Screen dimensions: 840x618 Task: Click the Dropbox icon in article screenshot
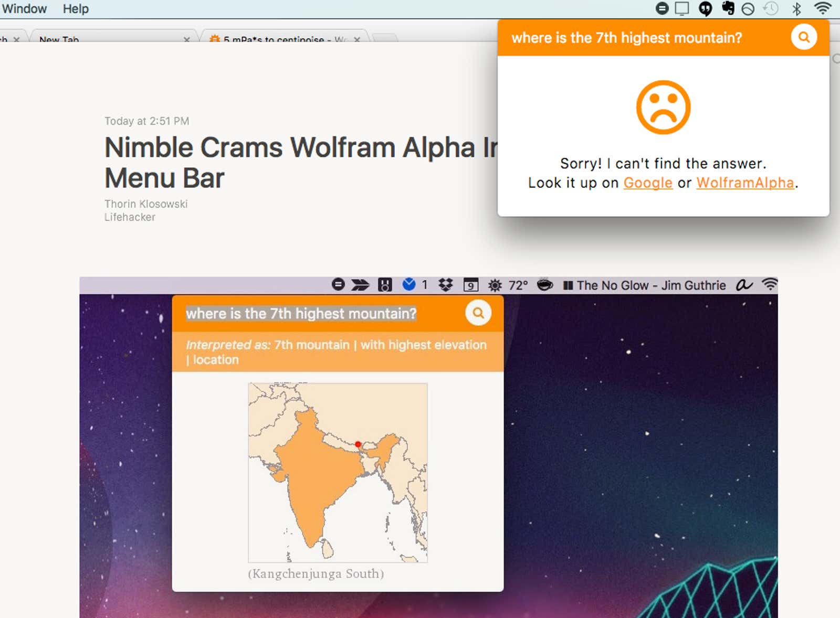446,285
